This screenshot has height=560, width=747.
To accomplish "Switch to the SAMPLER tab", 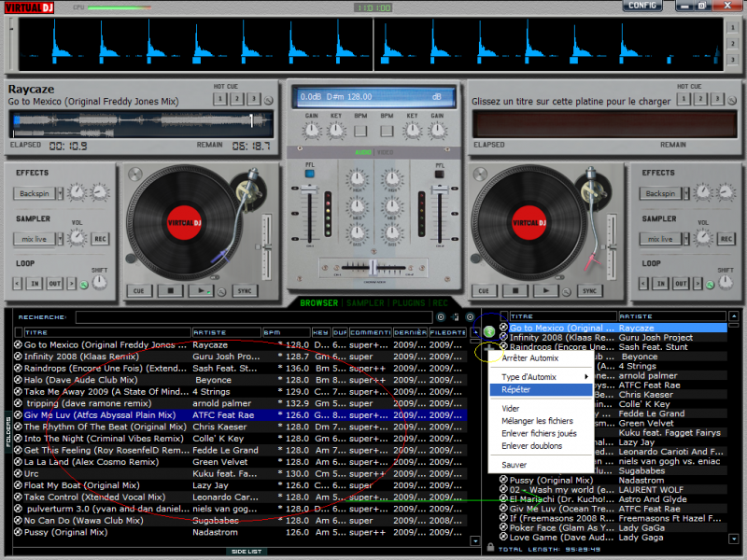I will [364, 302].
